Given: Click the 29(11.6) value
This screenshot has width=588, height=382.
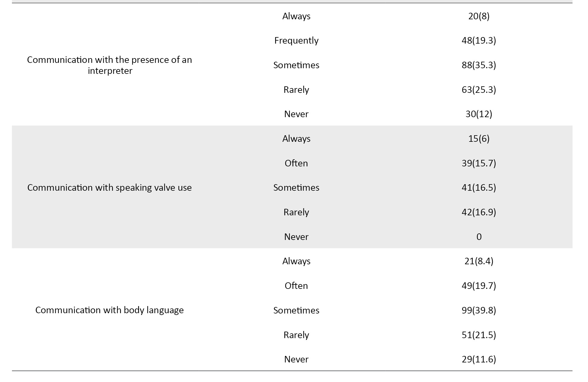Looking at the screenshot, I should (479, 359).
